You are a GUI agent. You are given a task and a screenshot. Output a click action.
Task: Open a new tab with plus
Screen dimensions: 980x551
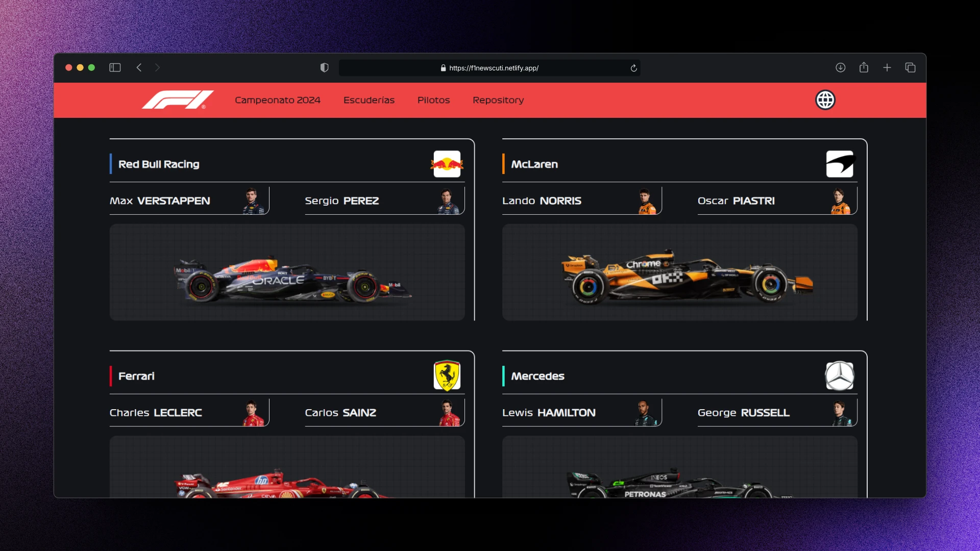887,68
